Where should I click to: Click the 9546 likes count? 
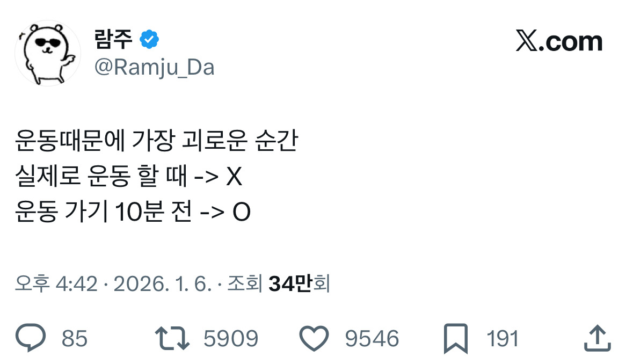(372, 339)
